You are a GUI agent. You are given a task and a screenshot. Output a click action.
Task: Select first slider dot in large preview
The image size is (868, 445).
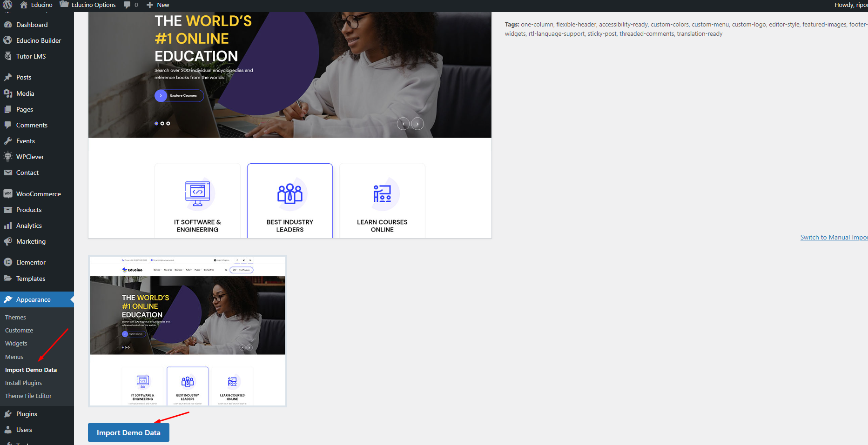[156, 123]
